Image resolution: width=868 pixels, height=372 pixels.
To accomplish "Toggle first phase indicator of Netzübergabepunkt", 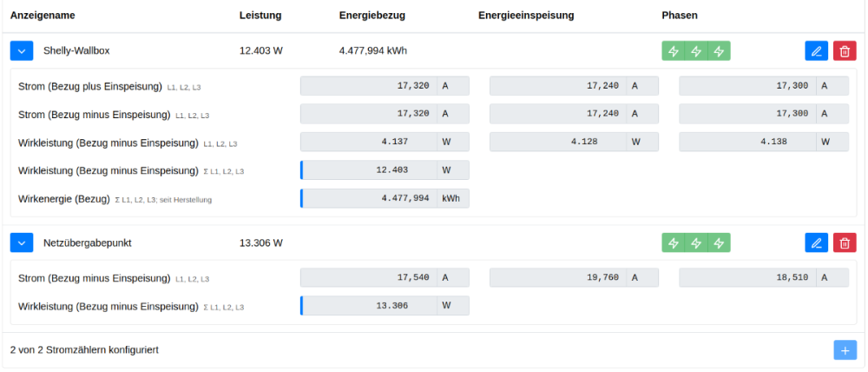I will 674,243.
